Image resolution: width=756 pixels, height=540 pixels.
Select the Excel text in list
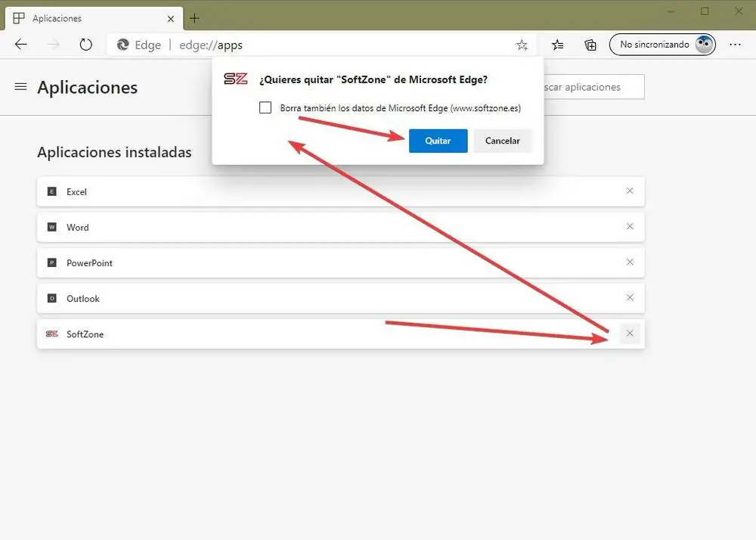[76, 192]
